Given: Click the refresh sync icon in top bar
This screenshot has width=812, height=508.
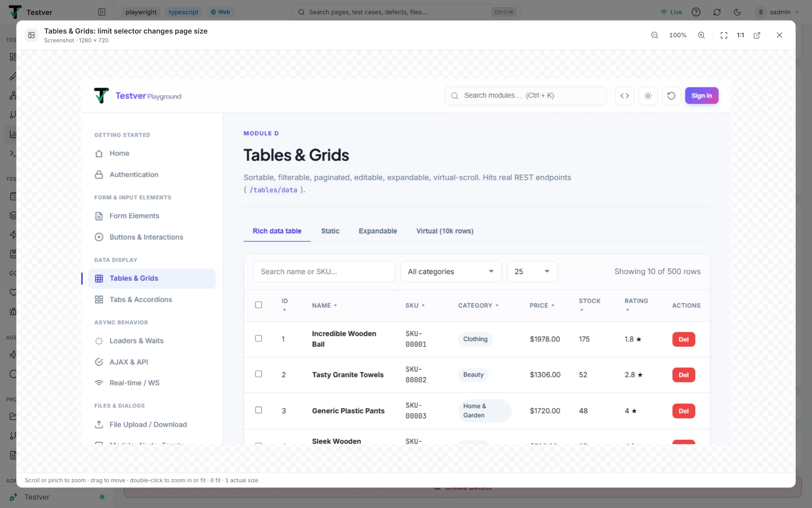Looking at the screenshot, I should tap(717, 12).
